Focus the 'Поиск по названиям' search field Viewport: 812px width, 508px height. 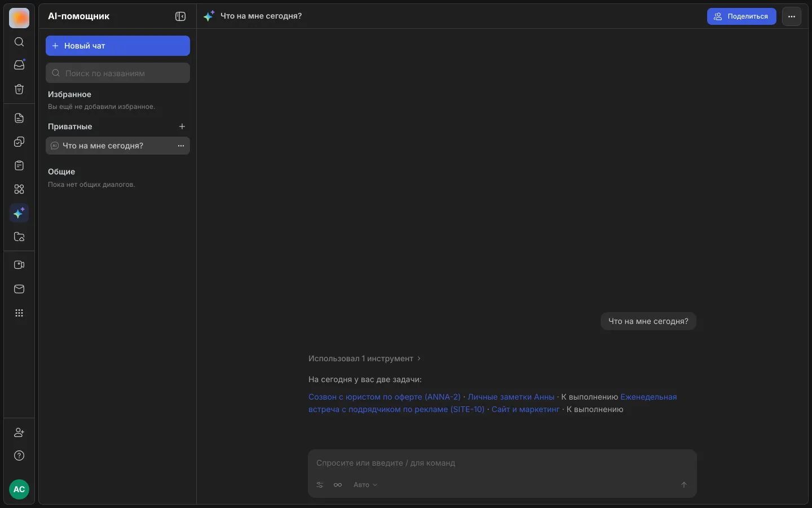[118, 73]
